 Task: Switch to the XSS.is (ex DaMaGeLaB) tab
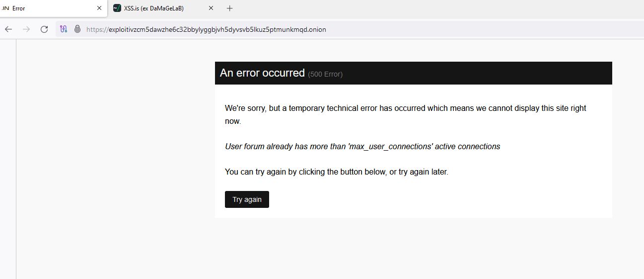click(154, 8)
